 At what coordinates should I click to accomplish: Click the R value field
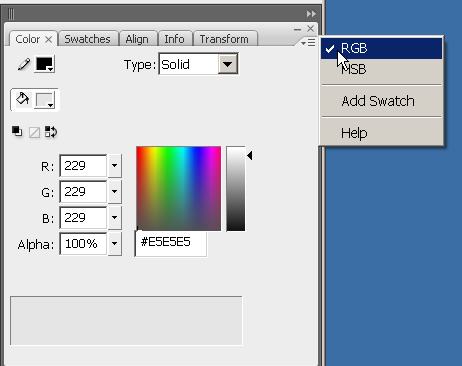tap(83, 165)
